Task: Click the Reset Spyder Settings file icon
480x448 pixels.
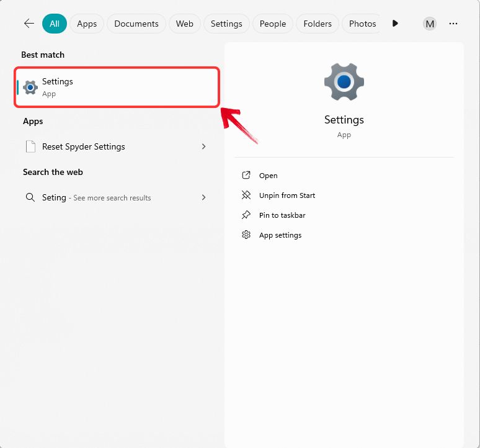Action: tap(30, 146)
